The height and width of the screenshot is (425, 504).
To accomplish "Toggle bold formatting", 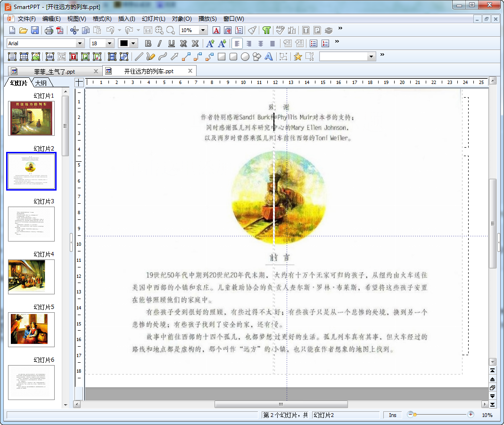I will [x=148, y=43].
